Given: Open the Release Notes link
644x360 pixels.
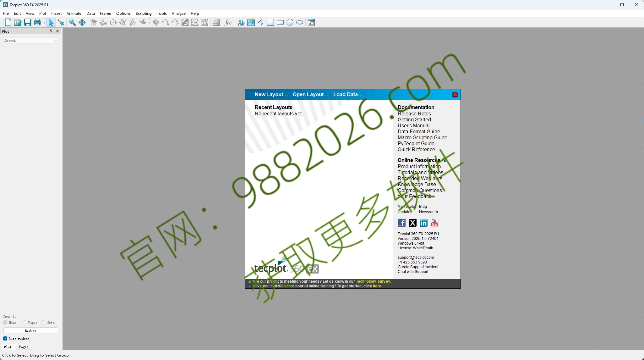Looking at the screenshot, I should tap(414, 114).
